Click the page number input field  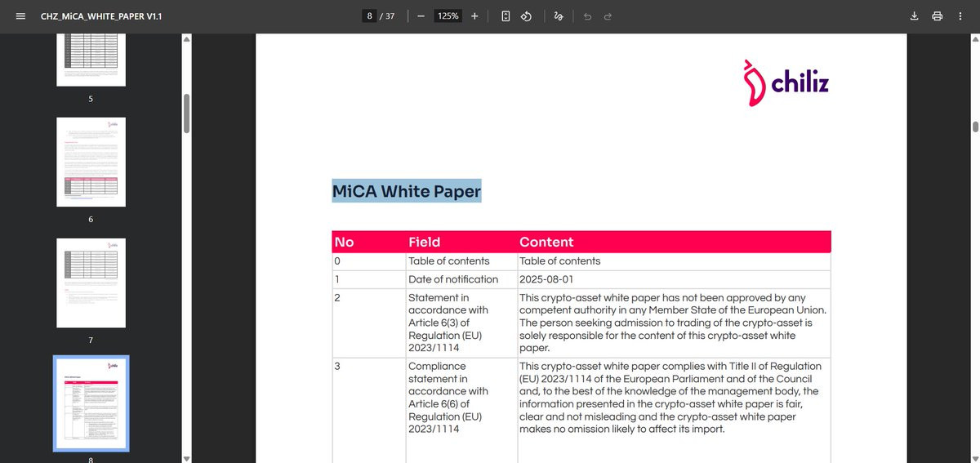(370, 16)
